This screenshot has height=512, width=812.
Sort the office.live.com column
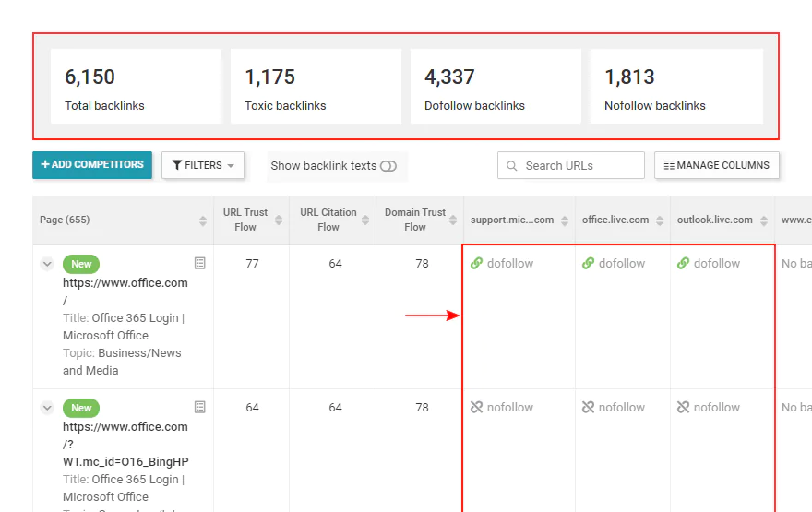tap(659, 220)
